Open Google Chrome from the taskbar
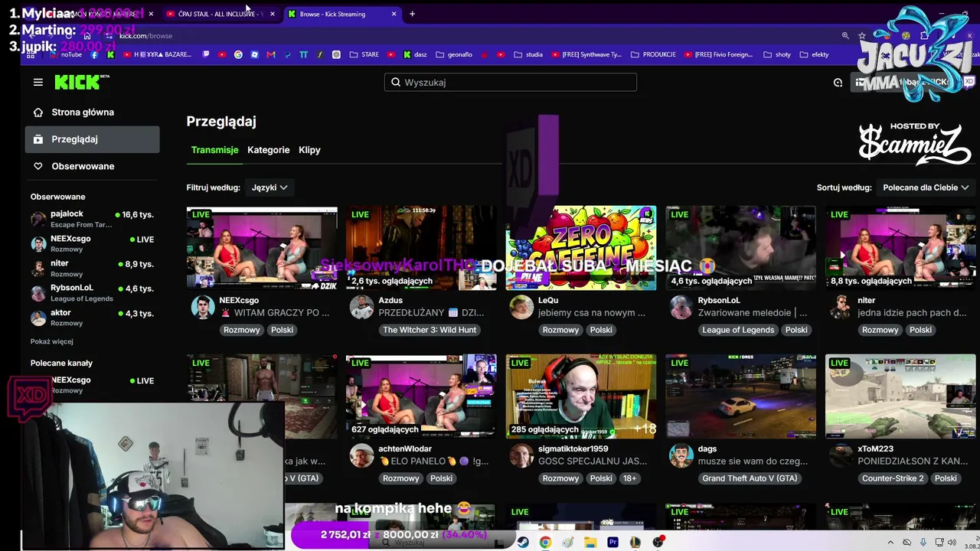The height and width of the screenshot is (551, 980). (x=545, y=543)
